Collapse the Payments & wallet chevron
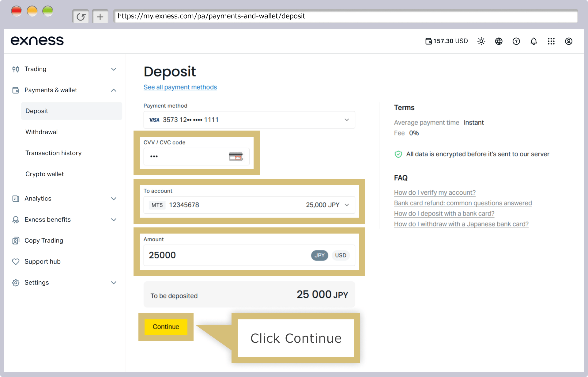 click(114, 90)
